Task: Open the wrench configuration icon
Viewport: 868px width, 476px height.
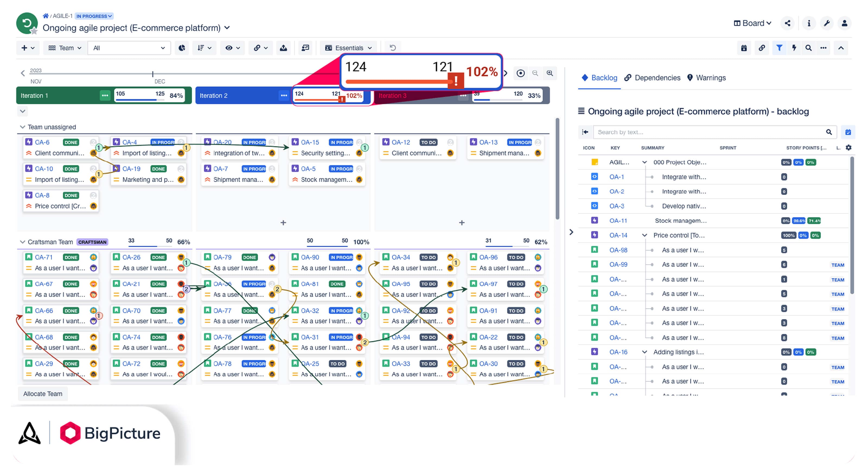Action: point(826,23)
